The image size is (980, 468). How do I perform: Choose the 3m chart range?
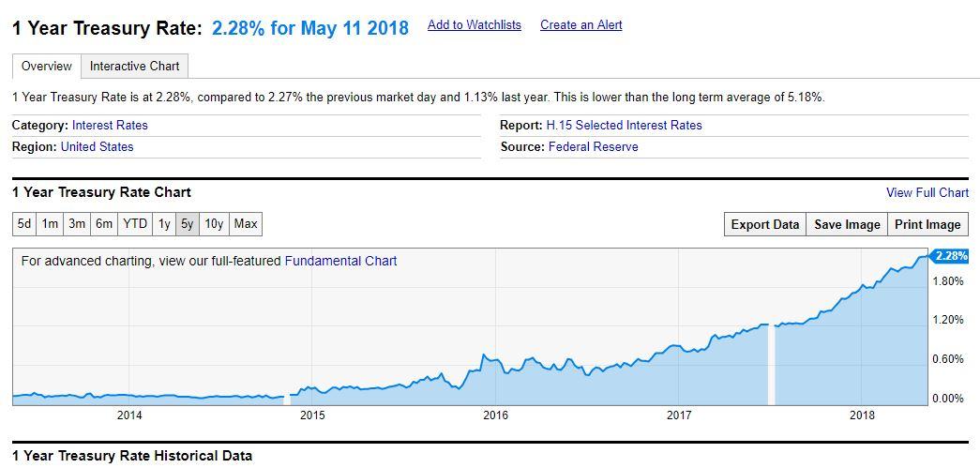click(x=77, y=224)
